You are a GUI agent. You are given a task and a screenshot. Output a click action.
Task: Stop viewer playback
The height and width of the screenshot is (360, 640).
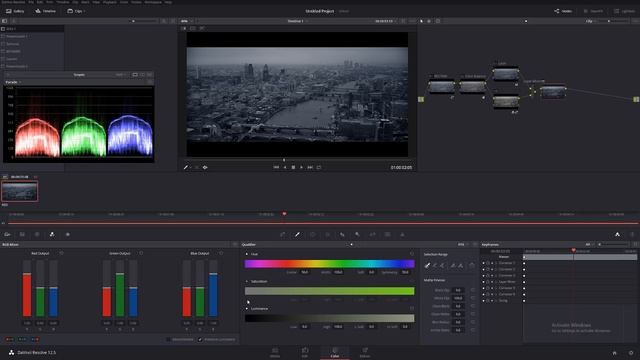(x=293, y=167)
